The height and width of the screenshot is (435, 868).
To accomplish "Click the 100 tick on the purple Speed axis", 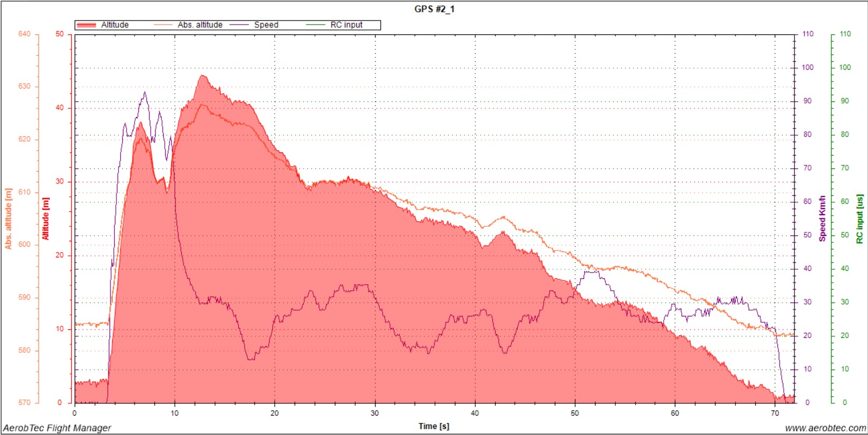I will 807,68.
